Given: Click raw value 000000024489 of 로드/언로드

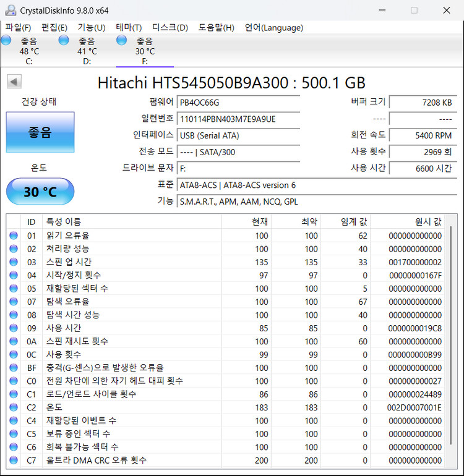Looking at the screenshot, I should tap(415, 394).
